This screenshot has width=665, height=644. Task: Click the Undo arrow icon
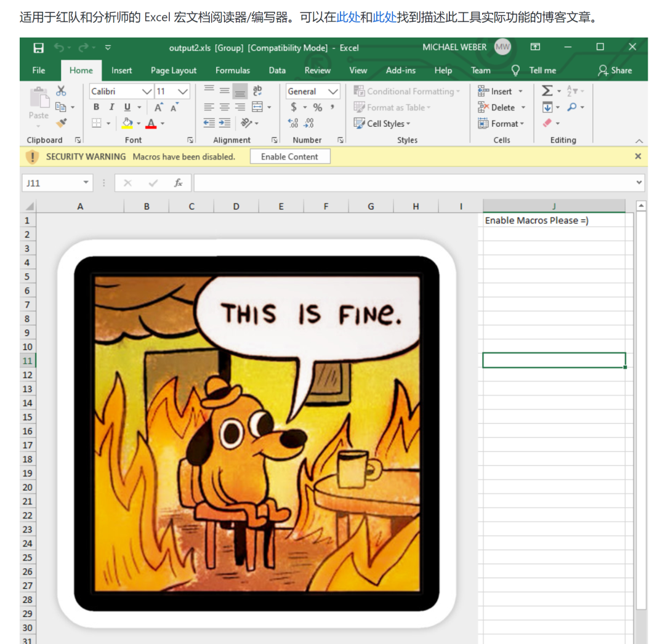[59, 48]
